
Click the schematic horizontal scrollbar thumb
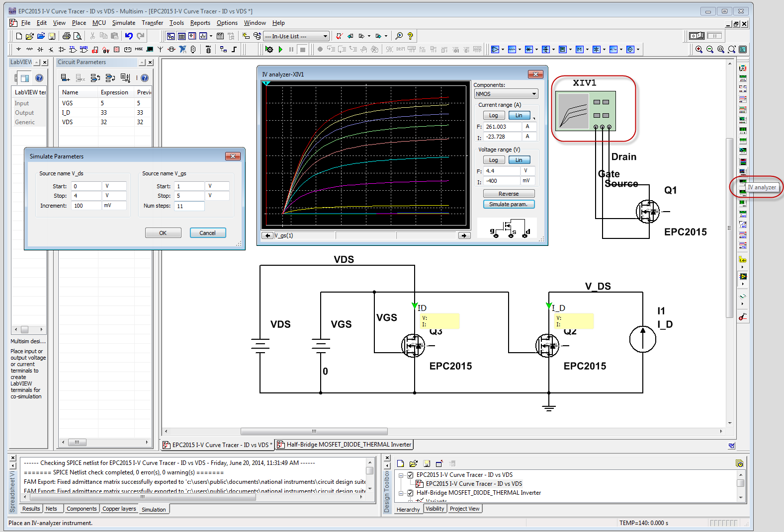click(x=314, y=431)
